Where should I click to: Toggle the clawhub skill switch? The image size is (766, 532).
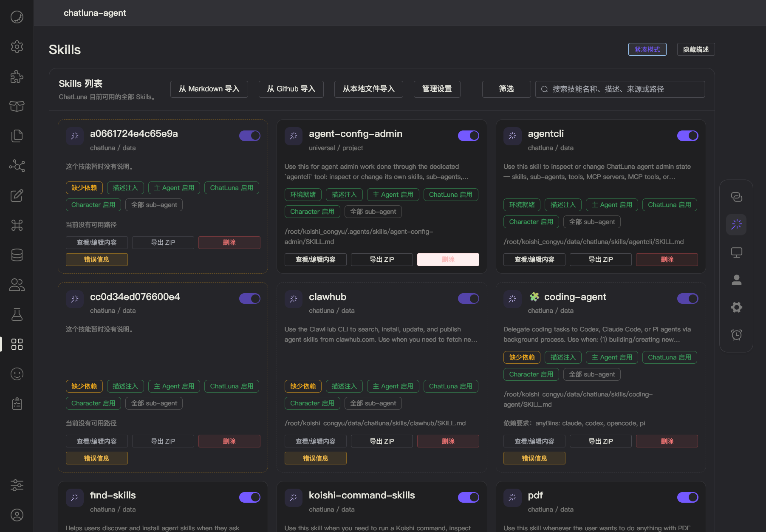(469, 298)
